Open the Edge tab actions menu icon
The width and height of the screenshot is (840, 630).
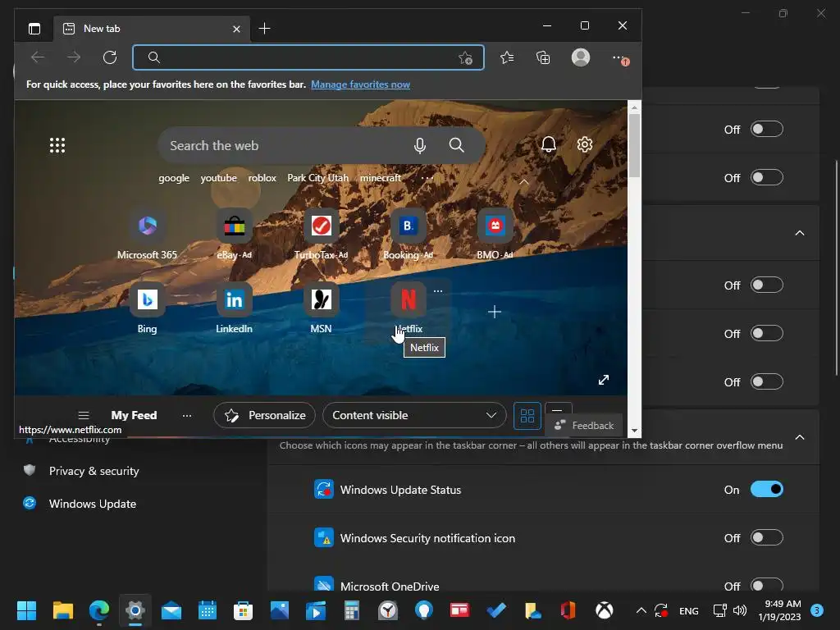(34, 29)
